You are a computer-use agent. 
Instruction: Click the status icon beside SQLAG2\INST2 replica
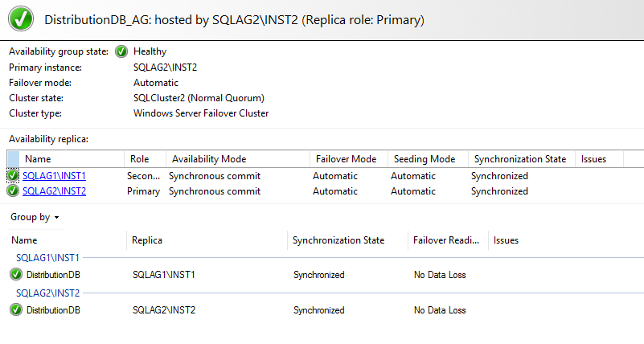(13, 191)
